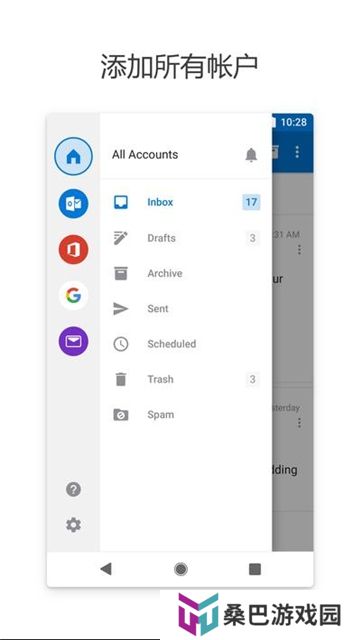Open the Sent folder
Viewport: 360px width, 640px height.
[x=186, y=309]
